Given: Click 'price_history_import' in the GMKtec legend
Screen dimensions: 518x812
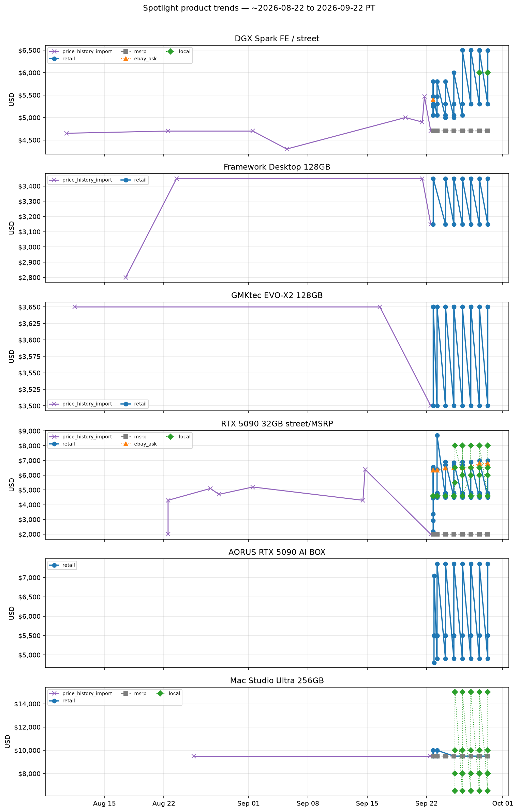Looking at the screenshot, I should point(87,404).
